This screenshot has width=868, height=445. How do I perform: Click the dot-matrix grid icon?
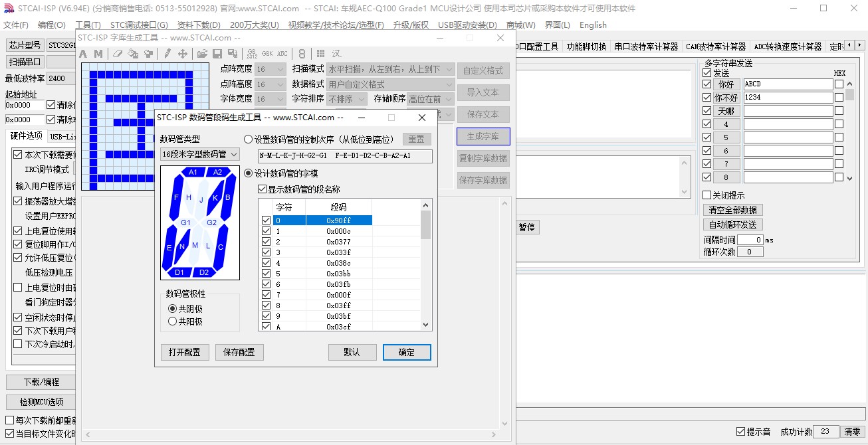321,54
